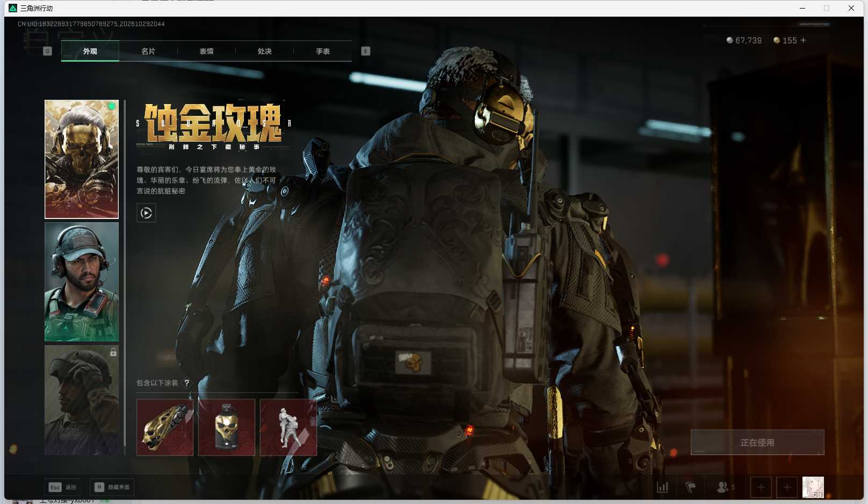Open the friends list icon

point(726,487)
